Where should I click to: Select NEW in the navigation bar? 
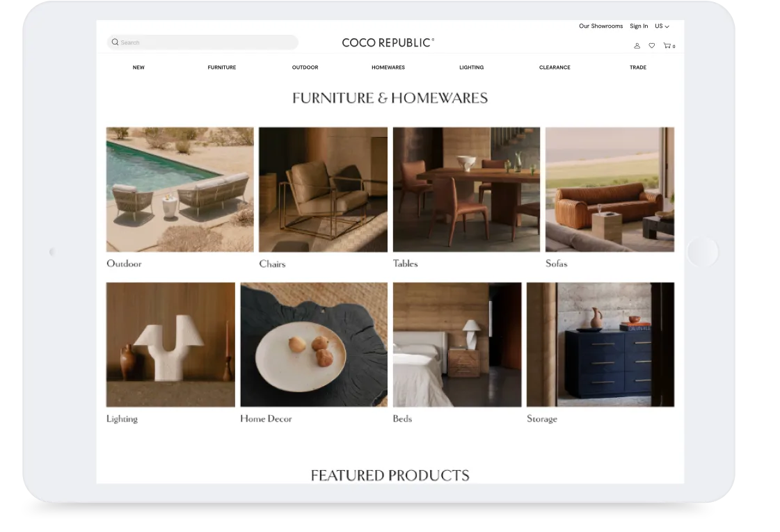[x=138, y=67]
